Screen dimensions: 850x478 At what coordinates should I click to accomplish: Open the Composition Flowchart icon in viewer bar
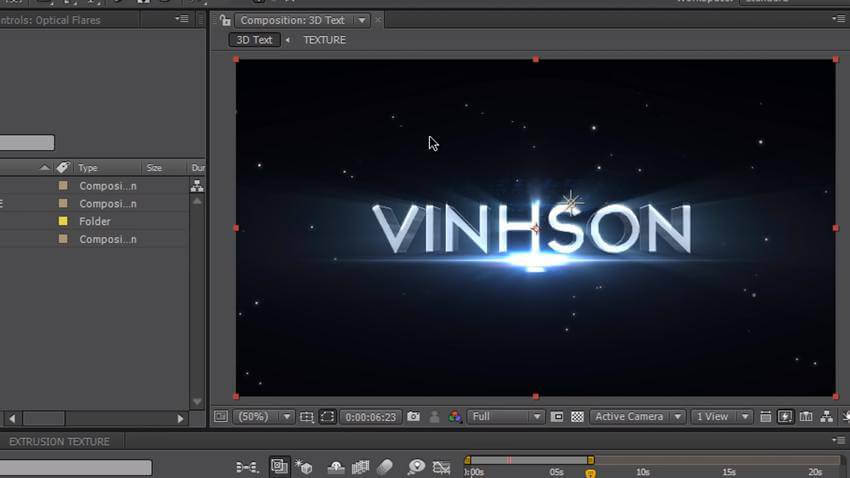827,416
